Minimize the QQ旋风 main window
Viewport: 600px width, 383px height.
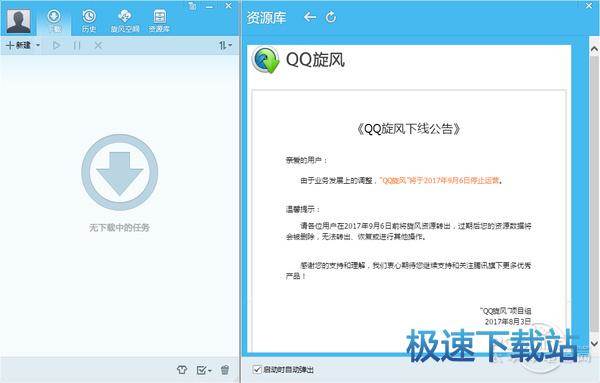click(x=209, y=7)
